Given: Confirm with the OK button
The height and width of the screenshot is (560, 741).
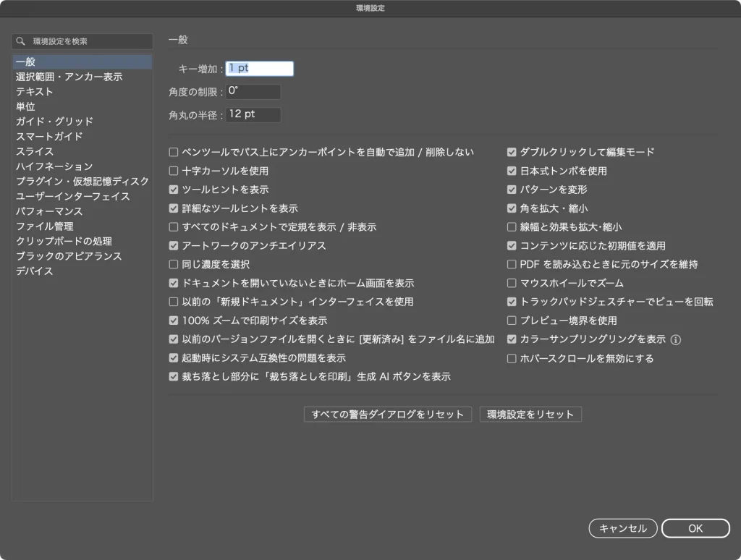Looking at the screenshot, I should pyautogui.click(x=695, y=528).
